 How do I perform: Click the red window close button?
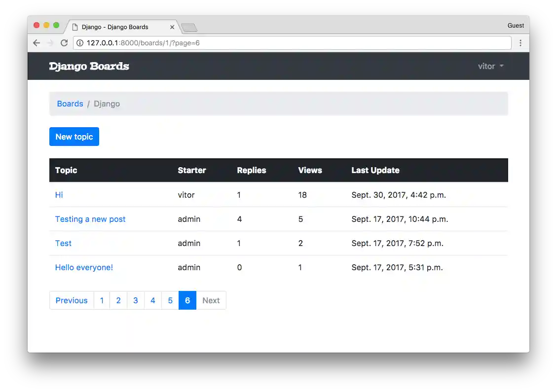[37, 25]
